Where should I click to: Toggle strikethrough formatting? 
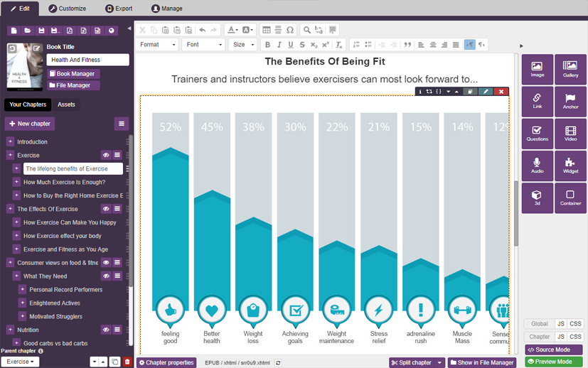[x=302, y=45]
